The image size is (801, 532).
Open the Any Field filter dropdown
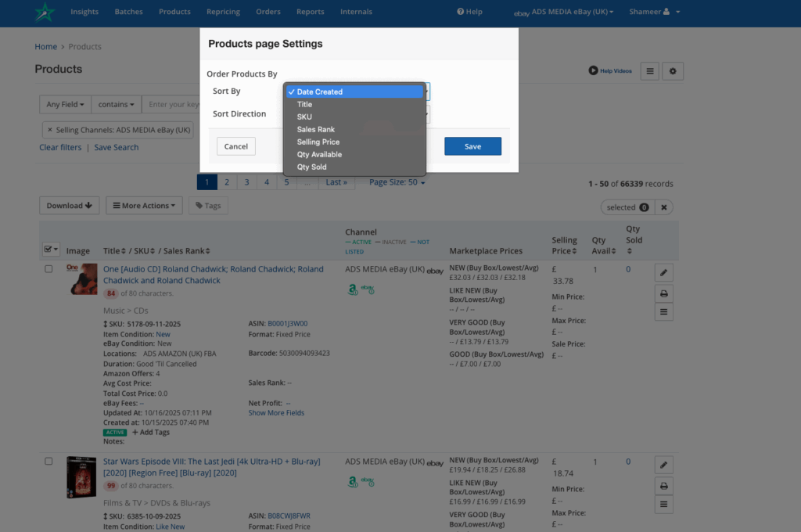(65, 104)
